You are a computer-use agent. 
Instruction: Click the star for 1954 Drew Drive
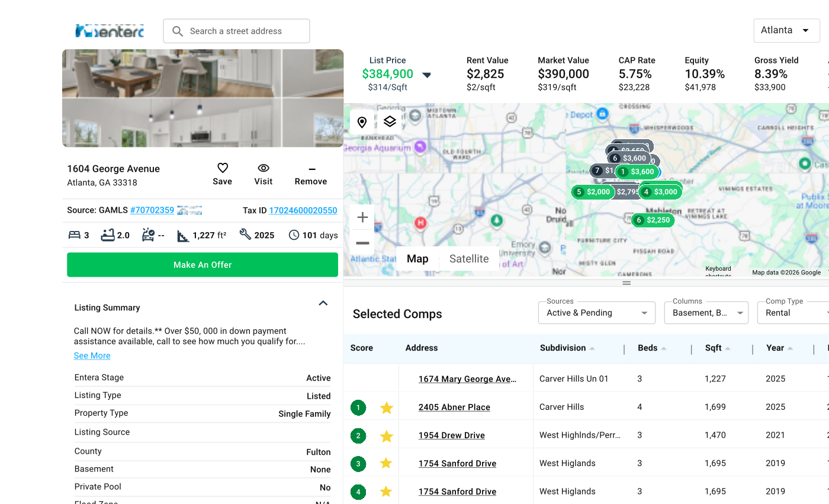click(x=387, y=436)
